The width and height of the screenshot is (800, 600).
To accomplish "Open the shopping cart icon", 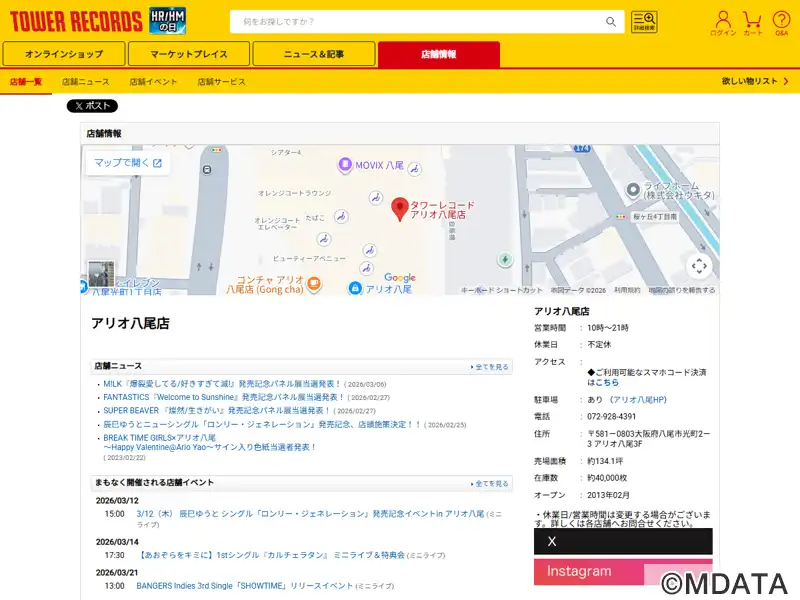I will tap(752, 22).
